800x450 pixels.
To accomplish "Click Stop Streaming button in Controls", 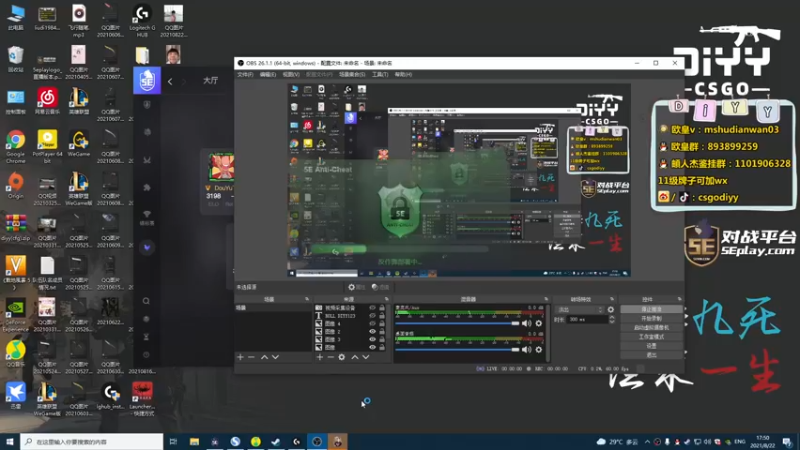I will 652,309.
